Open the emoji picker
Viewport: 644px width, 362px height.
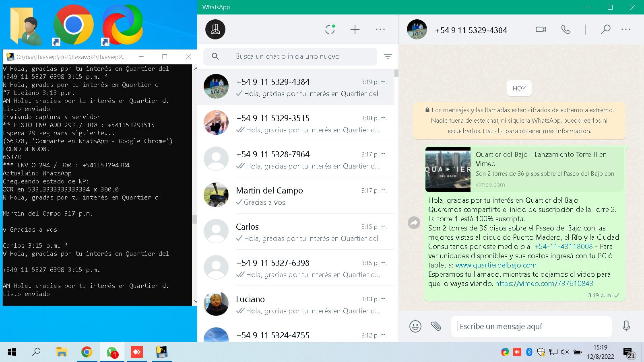click(415, 326)
